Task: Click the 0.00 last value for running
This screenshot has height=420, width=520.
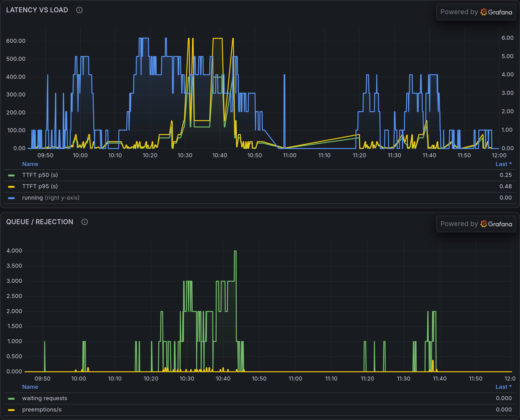Action: coord(506,198)
